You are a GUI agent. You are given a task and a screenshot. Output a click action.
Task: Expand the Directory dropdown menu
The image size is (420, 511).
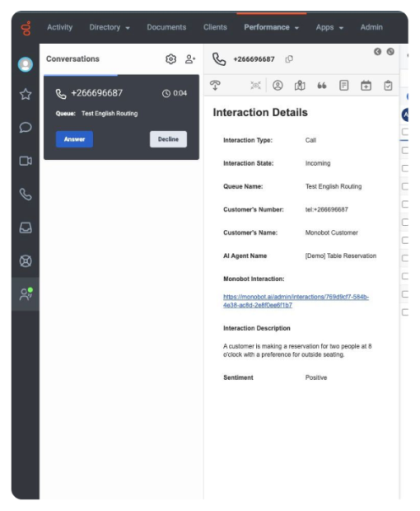click(x=110, y=27)
